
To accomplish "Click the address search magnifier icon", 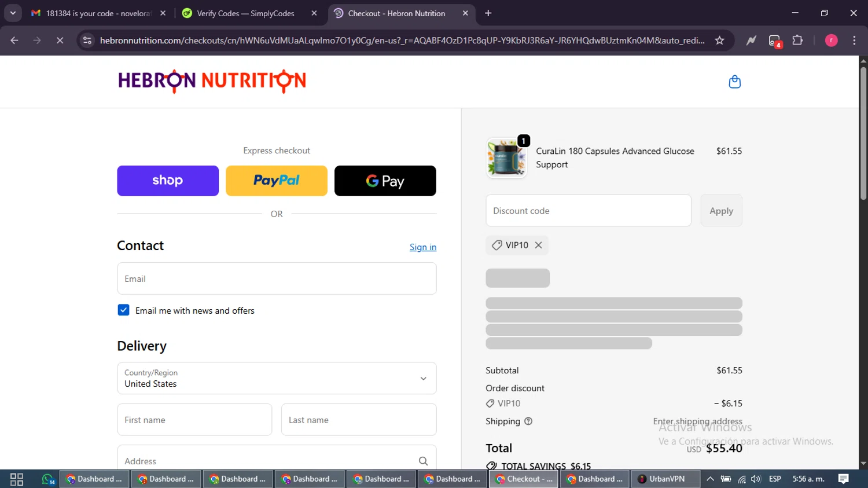I will [423, 461].
